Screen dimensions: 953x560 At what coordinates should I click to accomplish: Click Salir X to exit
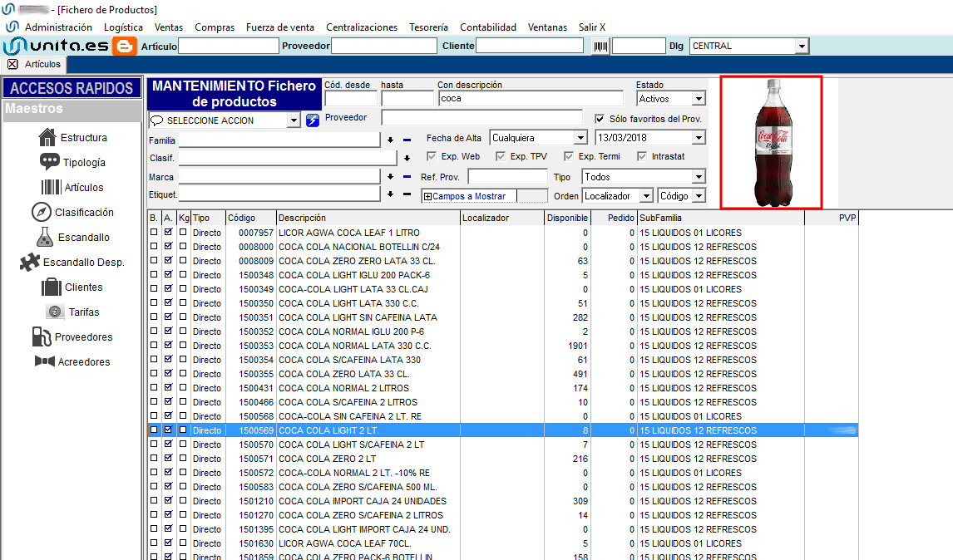click(x=592, y=27)
